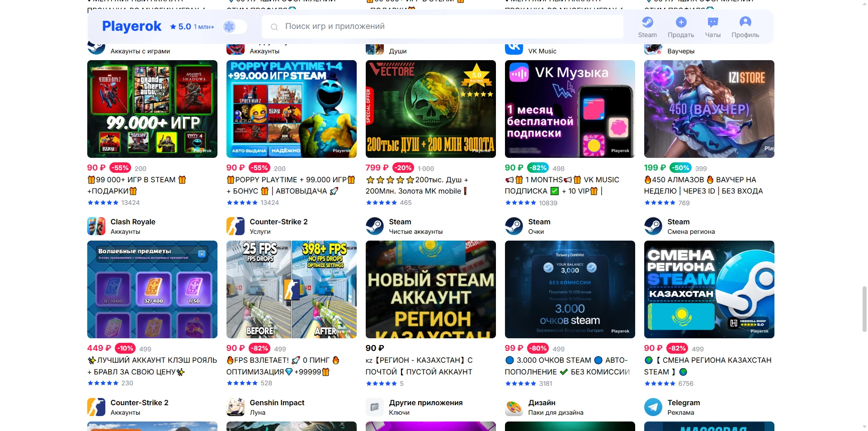Select the Genshin Impact Луна category icon
Image resolution: width=868 pixels, height=431 pixels.
pos(235,407)
